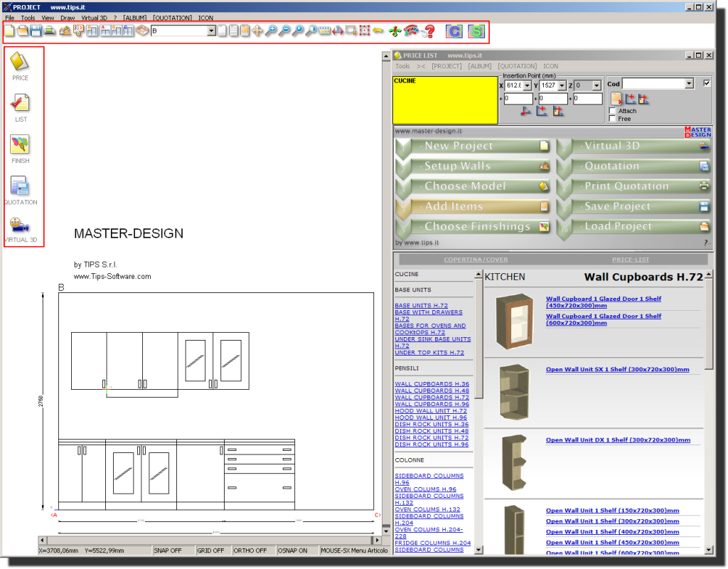
Task: Click the 3D box toolbar icon
Action: (x=142, y=31)
